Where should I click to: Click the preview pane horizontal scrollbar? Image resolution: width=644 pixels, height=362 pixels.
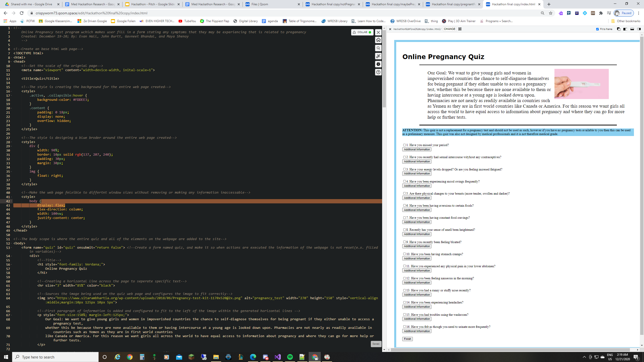pyautogui.click(x=510, y=350)
